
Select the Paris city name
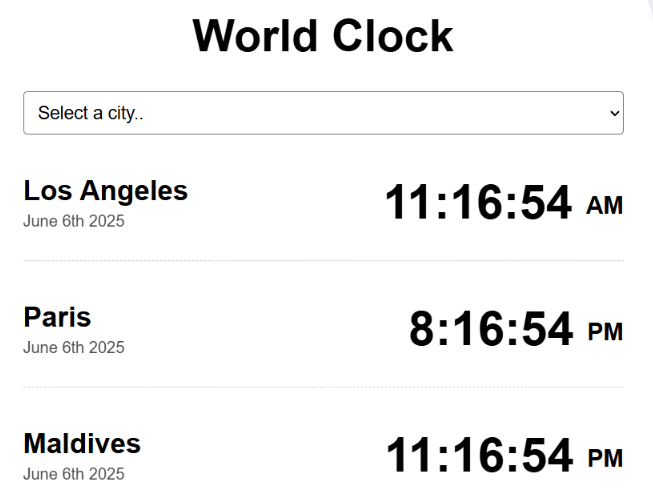coord(57,317)
